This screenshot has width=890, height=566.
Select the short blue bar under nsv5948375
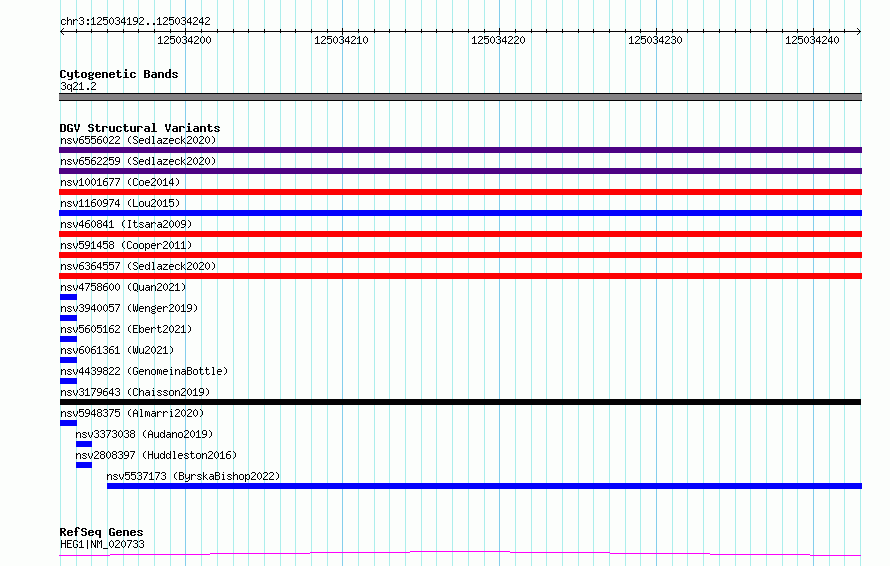pyautogui.click(x=68, y=423)
